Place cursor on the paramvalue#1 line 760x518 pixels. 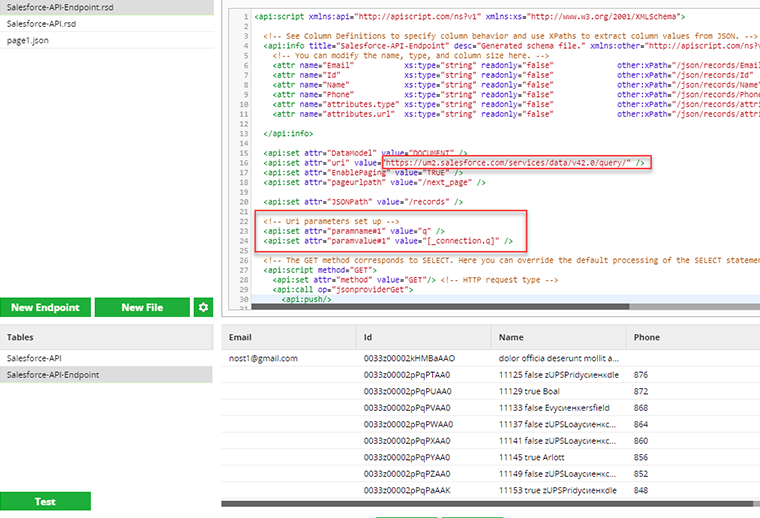coord(388,241)
